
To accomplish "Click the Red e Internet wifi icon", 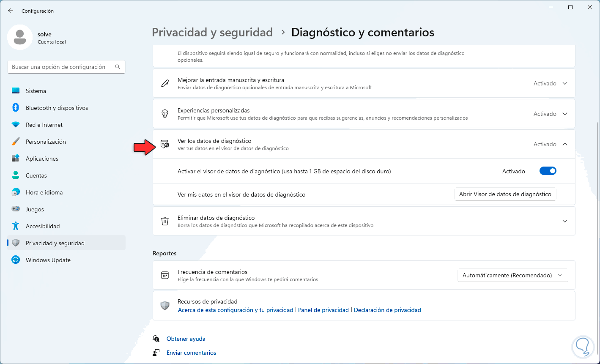I will (16, 125).
